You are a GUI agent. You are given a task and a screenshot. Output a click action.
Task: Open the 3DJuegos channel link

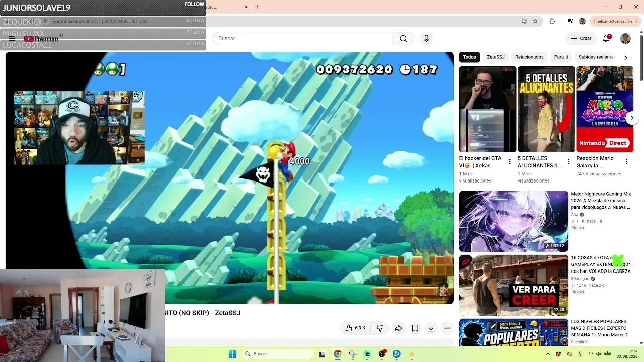click(x=580, y=279)
